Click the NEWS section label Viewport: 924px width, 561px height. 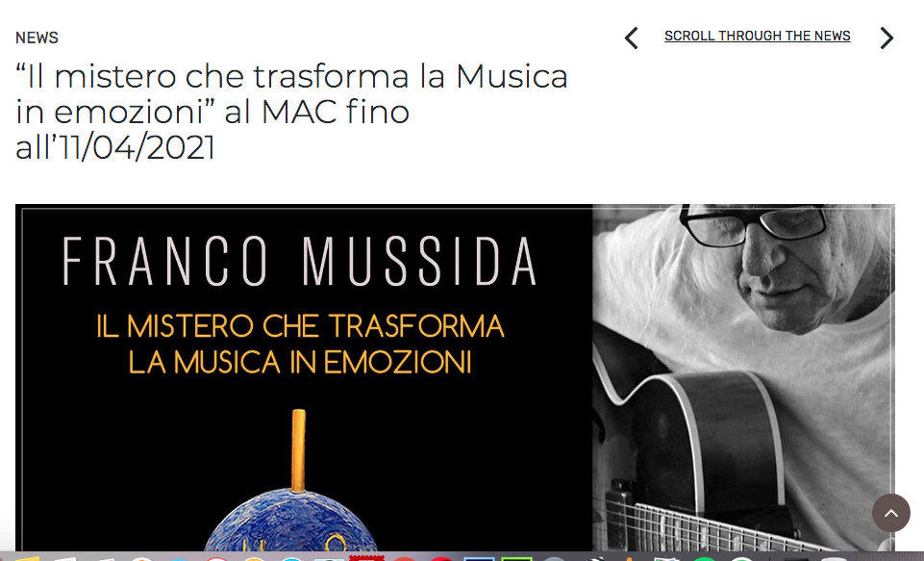tap(37, 38)
